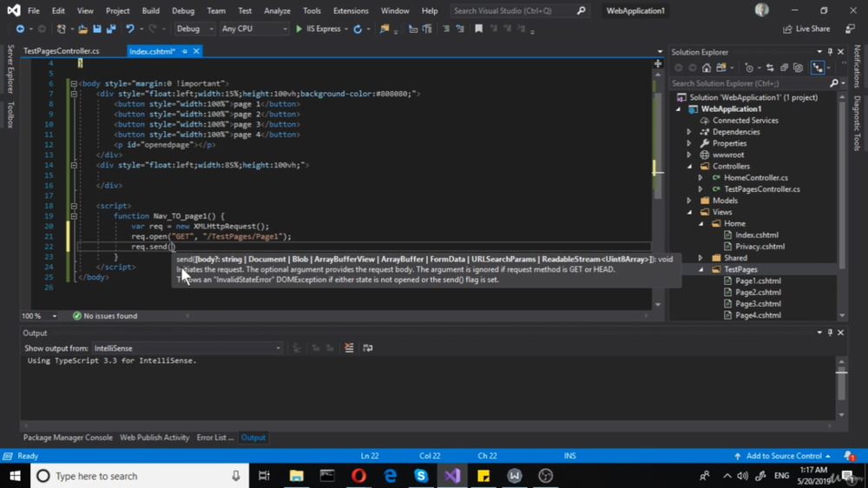The width and height of the screenshot is (868, 488).
Task: Open the Debug configuration dropdown
Action: [194, 29]
